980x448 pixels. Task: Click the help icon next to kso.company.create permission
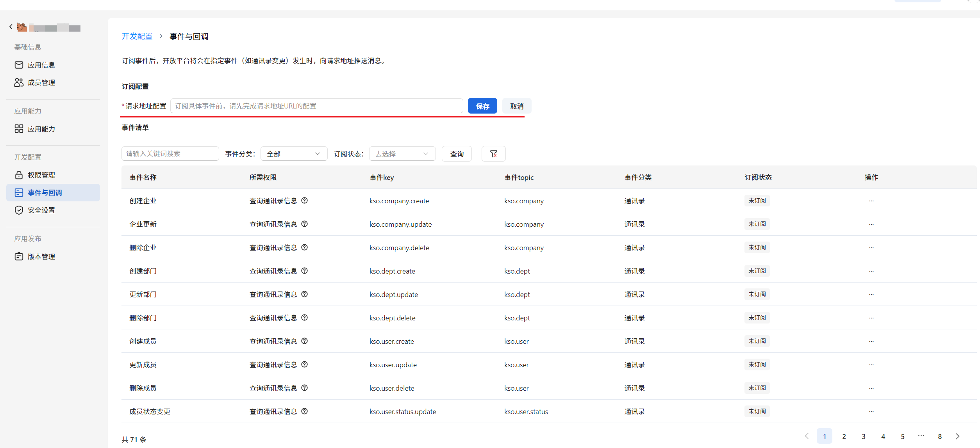[305, 201]
